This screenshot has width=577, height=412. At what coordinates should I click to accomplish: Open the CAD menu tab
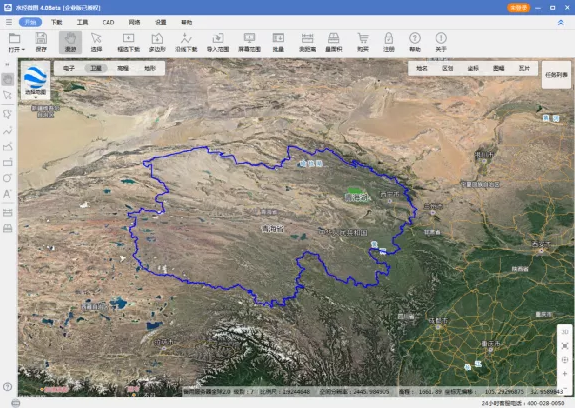(x=108, y=22)
